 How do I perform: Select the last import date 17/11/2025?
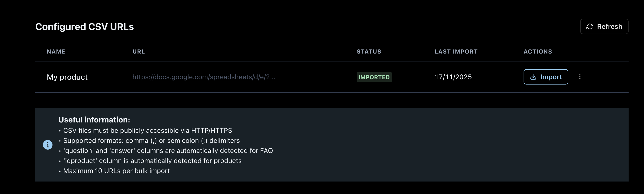coord(453,77)
